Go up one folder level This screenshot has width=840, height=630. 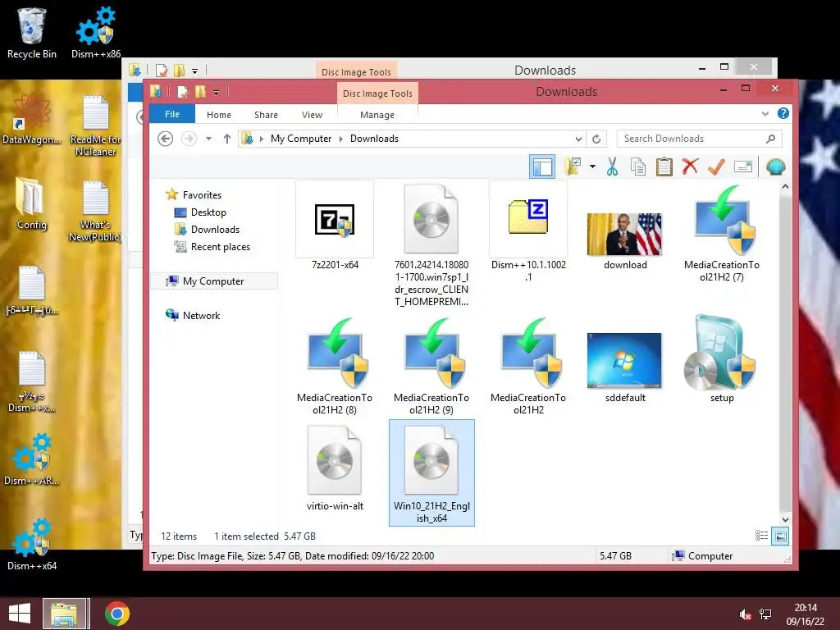[226, 139]
